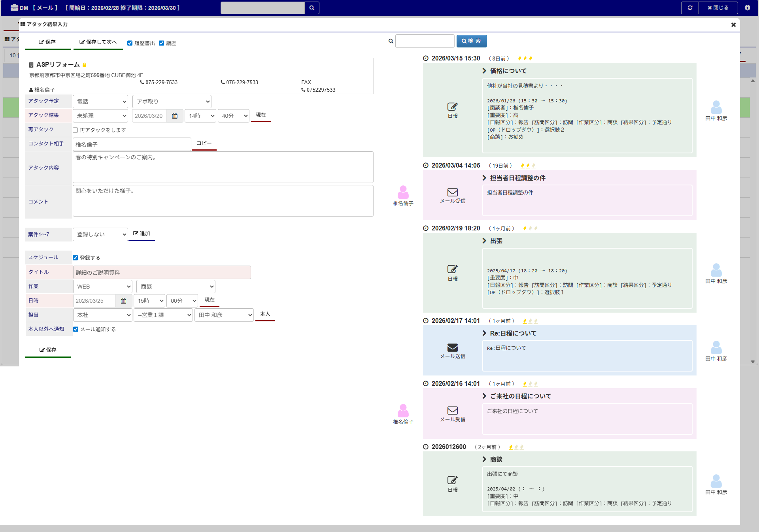759x532 pixels.
Task: Enable the 再アタックをします checkbox
Action: pos(76,130)
